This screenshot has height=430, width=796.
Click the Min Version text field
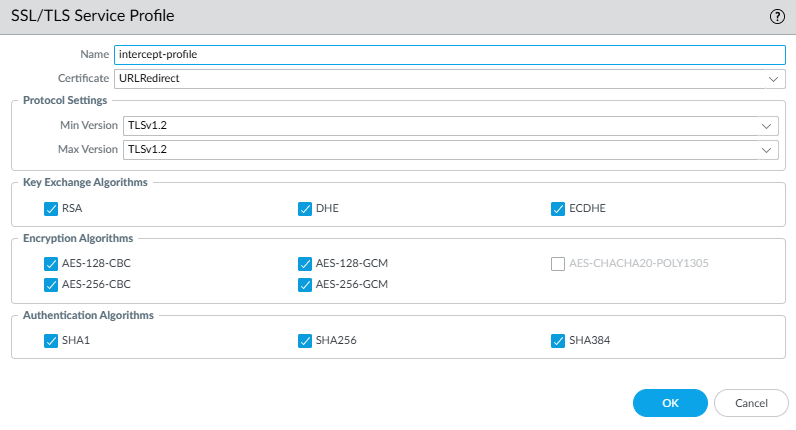(x=440, y=126)
